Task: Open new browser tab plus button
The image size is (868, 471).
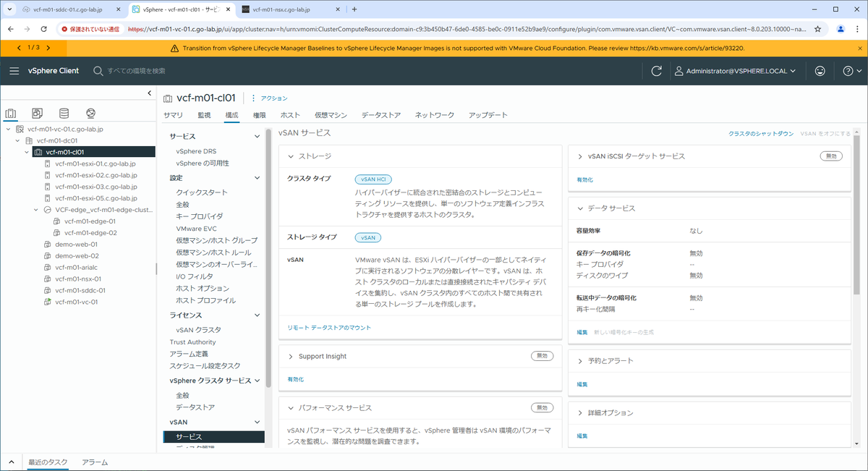Action: pyautogui.click(x=354, y=9)
